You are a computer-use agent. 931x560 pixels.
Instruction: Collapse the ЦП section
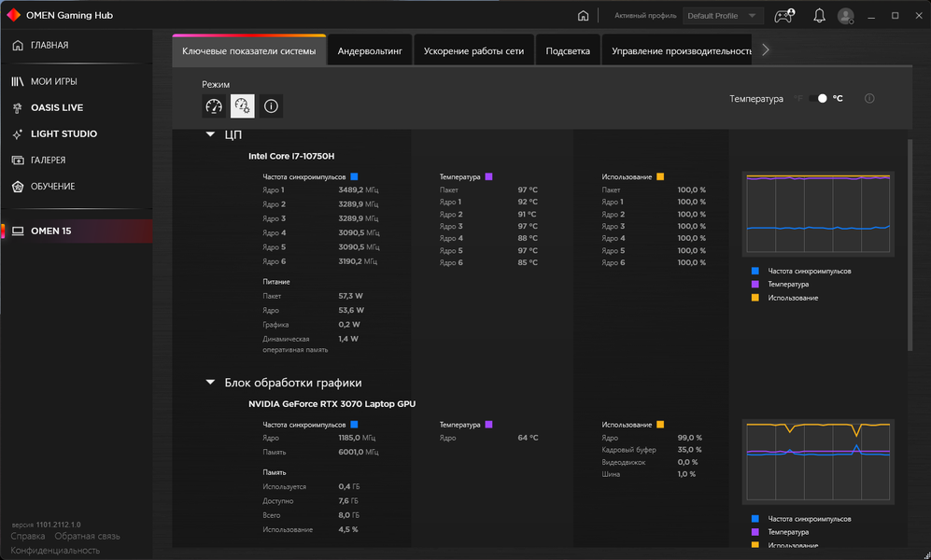210,134
